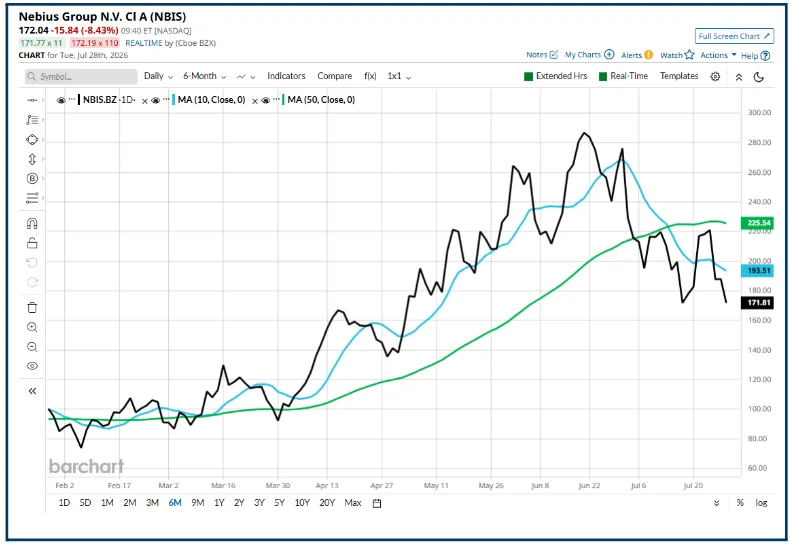Open Compare menu

(x=334, y=76)
